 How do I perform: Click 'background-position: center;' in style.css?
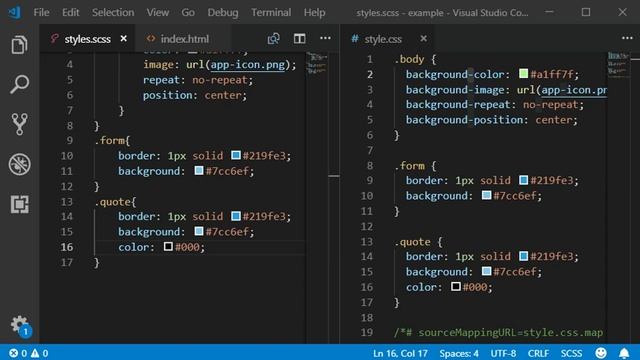click(491, 120)
